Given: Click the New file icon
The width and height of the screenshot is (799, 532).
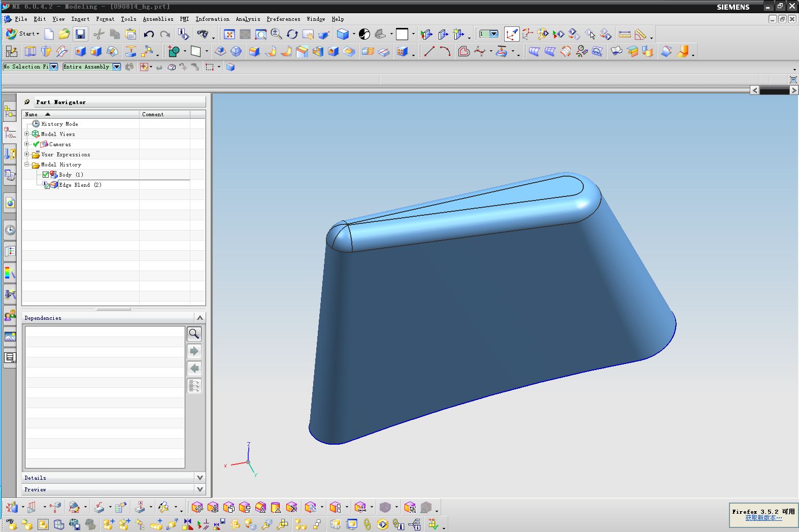Looking at the screenshot, I should tap(49, 34).
